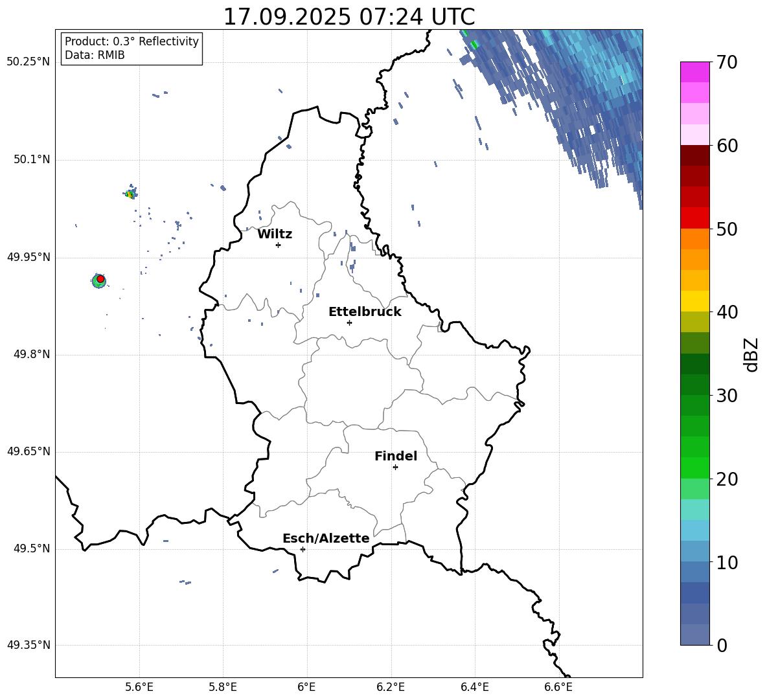Screen dimensions: 767x700
Task: Click the 49.35°N latitude label
Action: coord(29,645)
